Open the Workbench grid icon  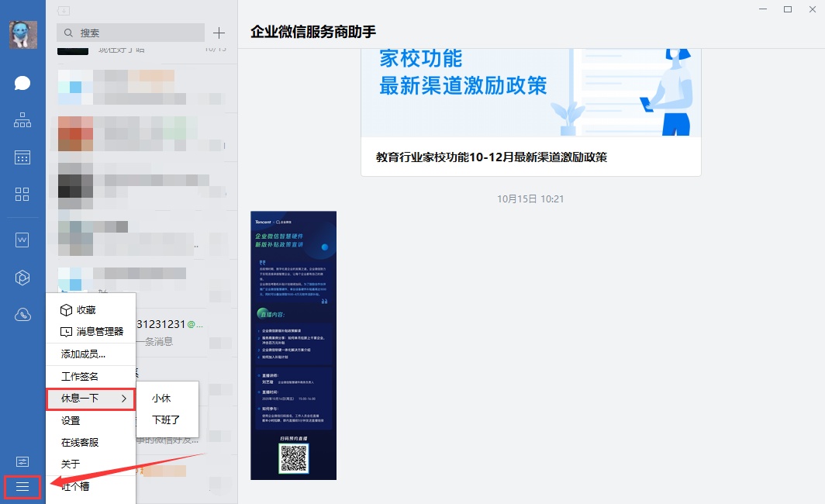click(x=22, y=194)
